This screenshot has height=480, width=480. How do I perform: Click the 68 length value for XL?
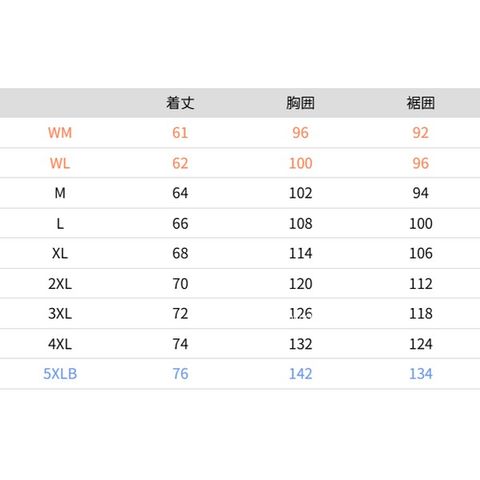point(180,253)
